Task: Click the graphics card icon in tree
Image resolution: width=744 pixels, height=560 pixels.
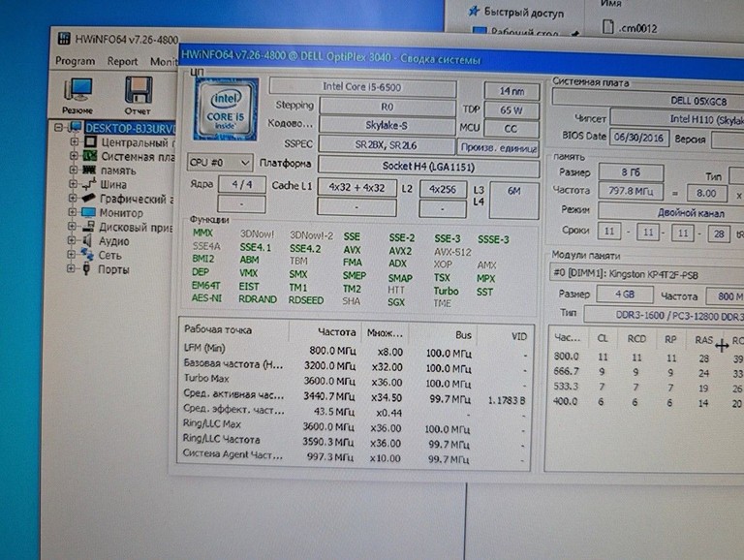Action: 88,199
